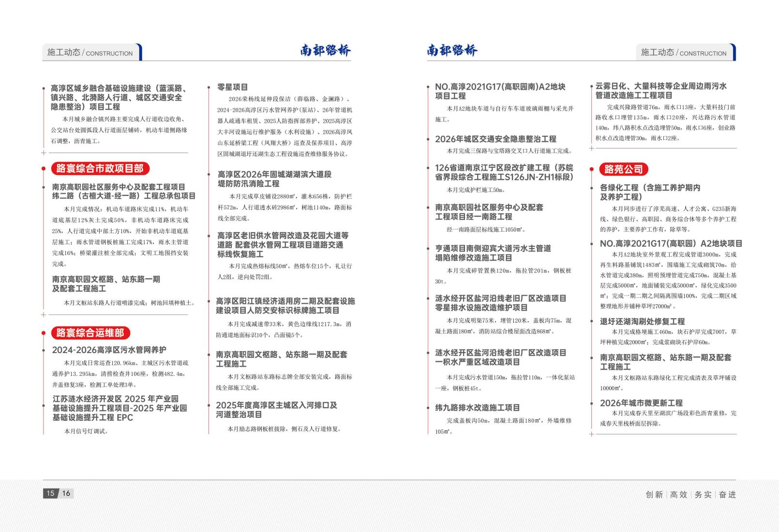Click heading 江苏涟水经济开发区 2025 年产业园基础设施提升工程项目
779x532 pixels.
tap(120, 408)
